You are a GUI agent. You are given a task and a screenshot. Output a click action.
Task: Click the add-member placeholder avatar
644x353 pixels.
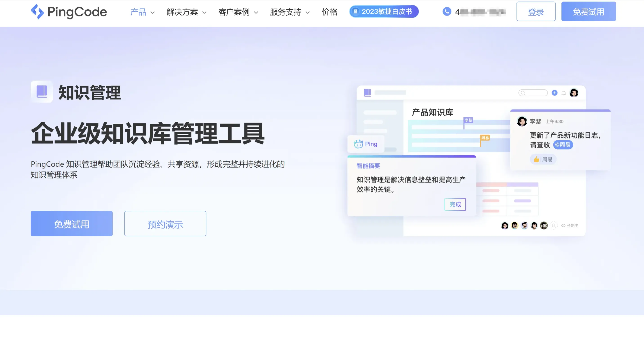pos(554,226)
